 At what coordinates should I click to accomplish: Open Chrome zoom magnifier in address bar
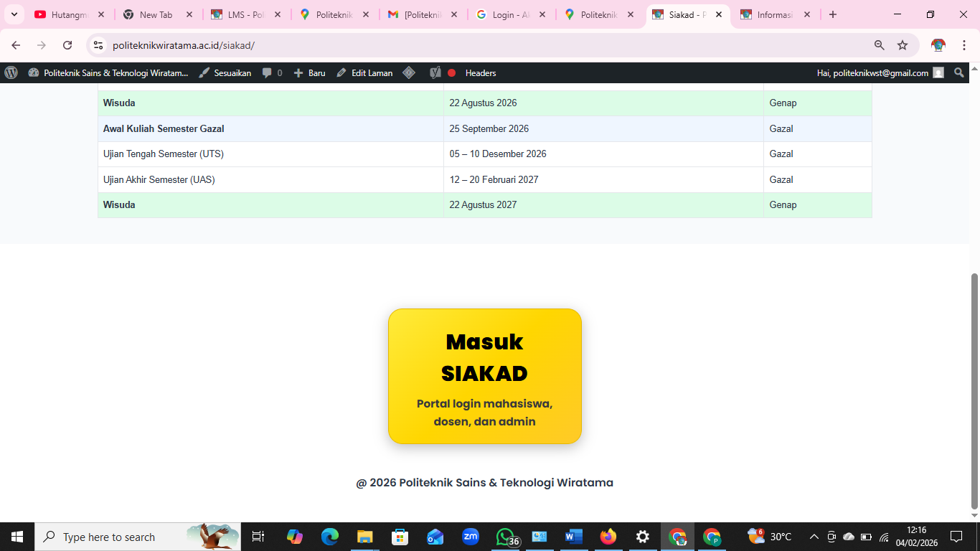tap(879, 45)
